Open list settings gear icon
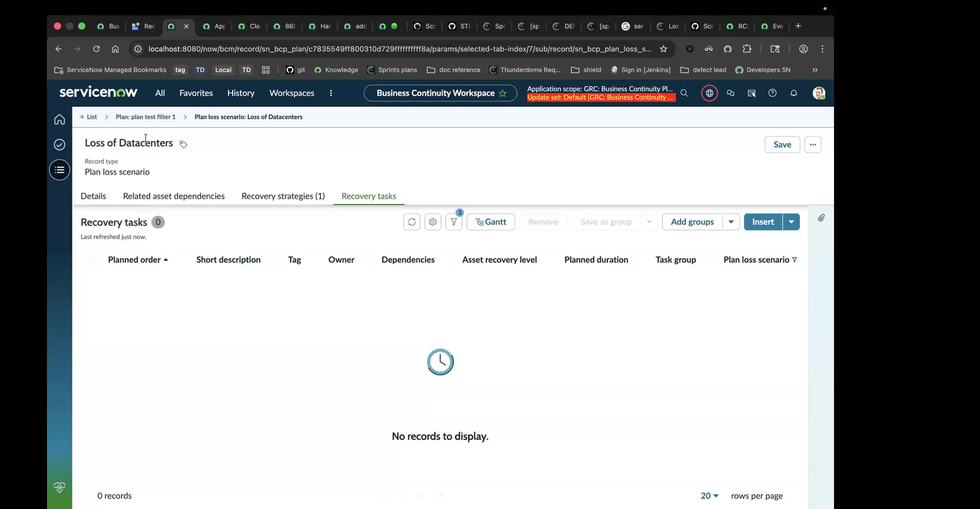 433,222
